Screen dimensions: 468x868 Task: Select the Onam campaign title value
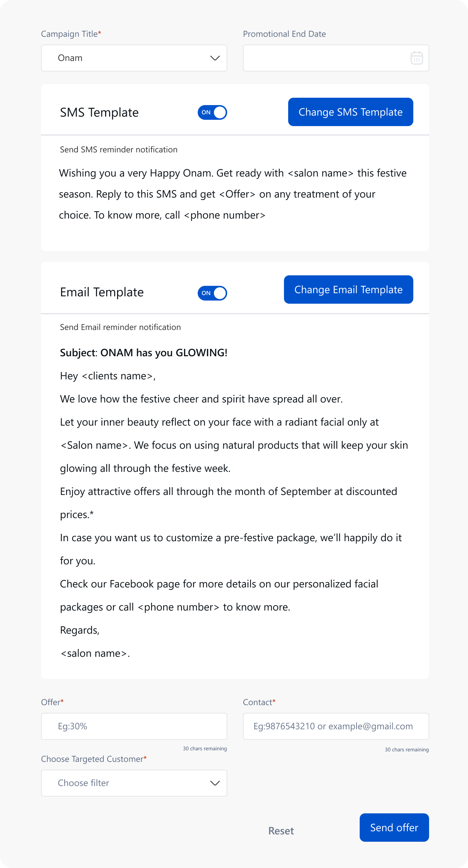[x=70, y=58]
